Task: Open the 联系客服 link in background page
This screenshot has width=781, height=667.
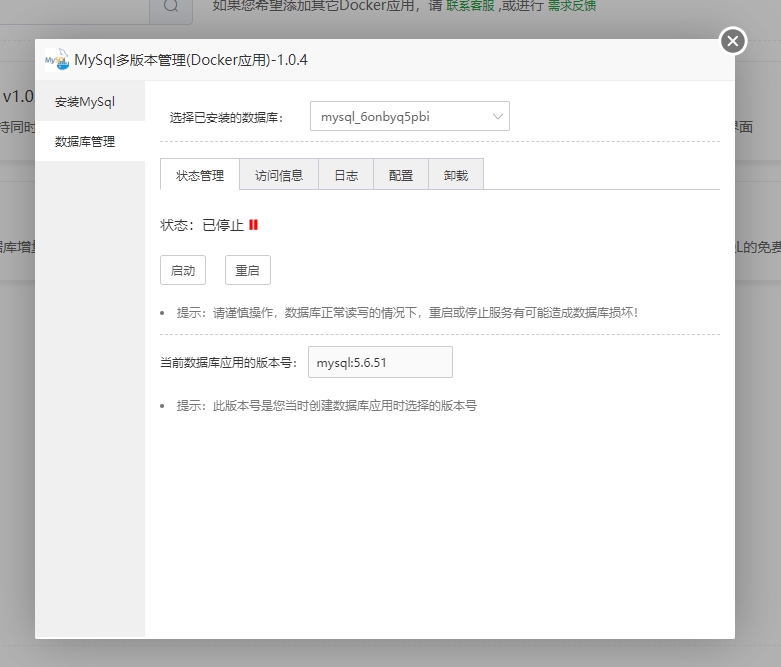Action: pos(470,5)
